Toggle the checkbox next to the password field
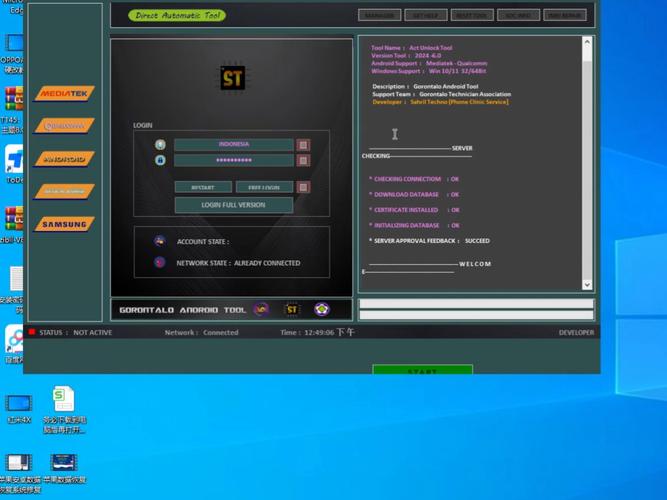Viewport: 667px width, 500px height. [303, 160]
